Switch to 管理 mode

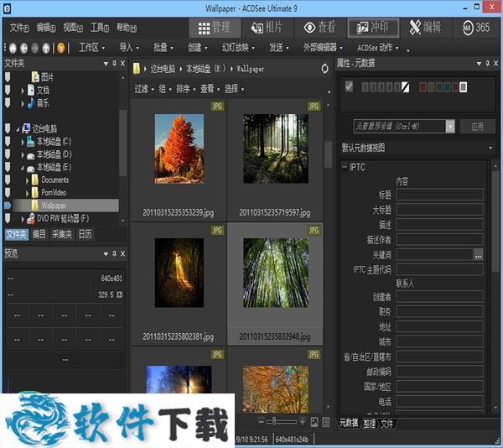click(215, 28)
